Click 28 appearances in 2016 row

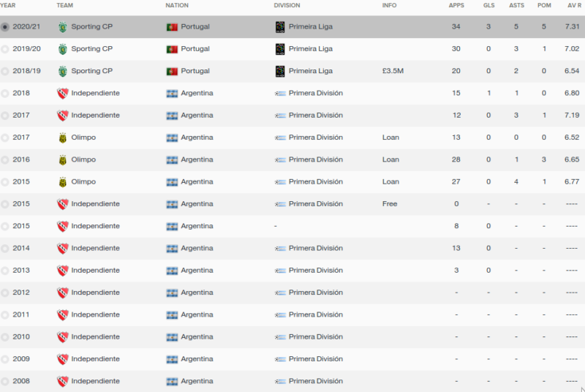coord(456,159)
